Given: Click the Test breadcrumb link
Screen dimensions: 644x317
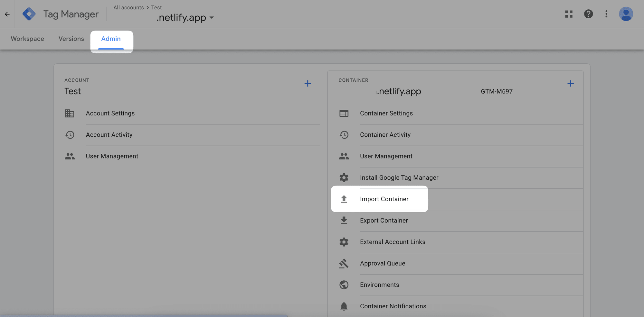Looking at the screenshot, I should (156, 7).
